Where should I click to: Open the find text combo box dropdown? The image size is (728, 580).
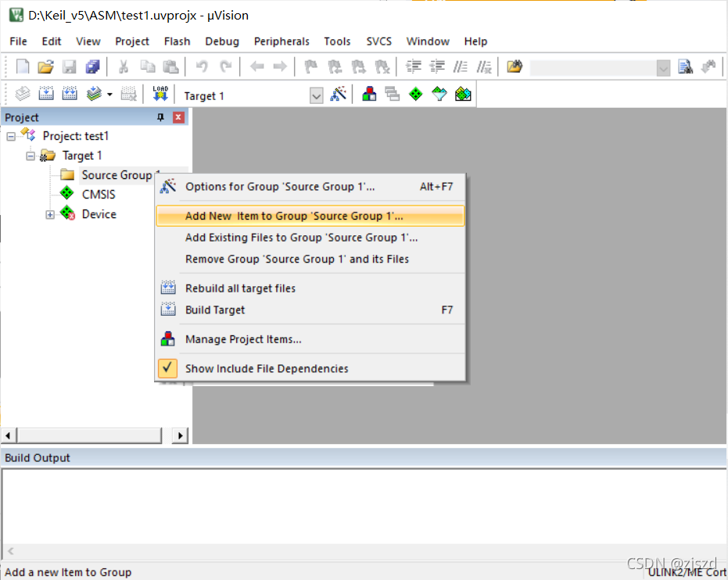pyautogui.click(x=663, y=69)
